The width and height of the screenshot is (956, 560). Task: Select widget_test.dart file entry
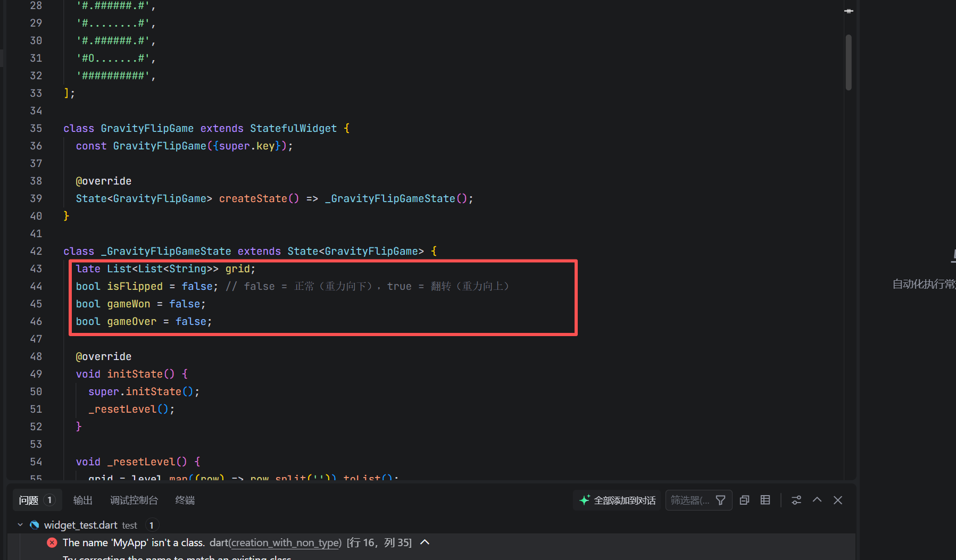pyautogui.click(x=81, y=525)
